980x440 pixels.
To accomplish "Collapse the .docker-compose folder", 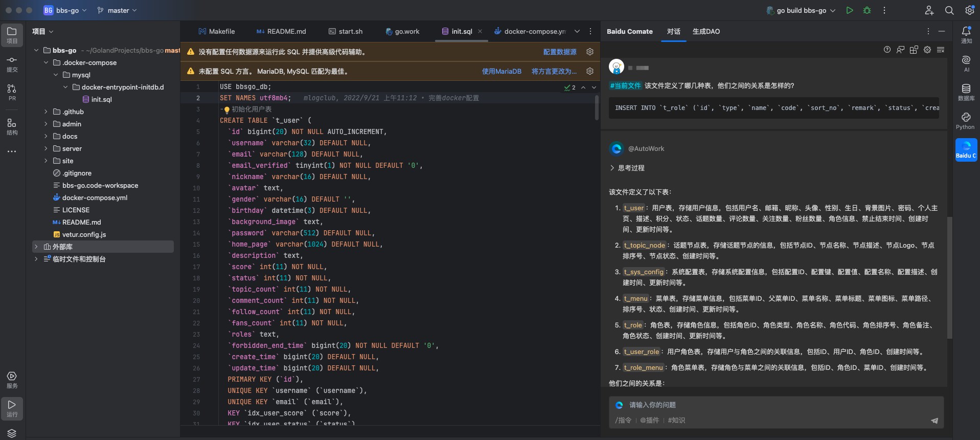I will point(46,62).
